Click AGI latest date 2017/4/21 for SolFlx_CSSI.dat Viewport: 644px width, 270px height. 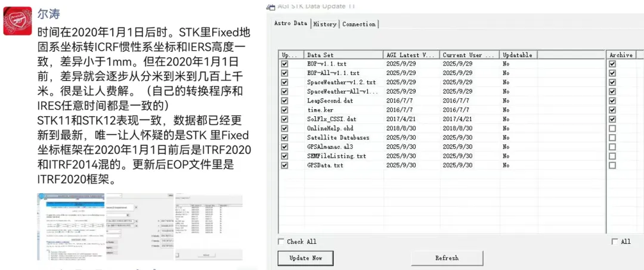pos(400,119)
